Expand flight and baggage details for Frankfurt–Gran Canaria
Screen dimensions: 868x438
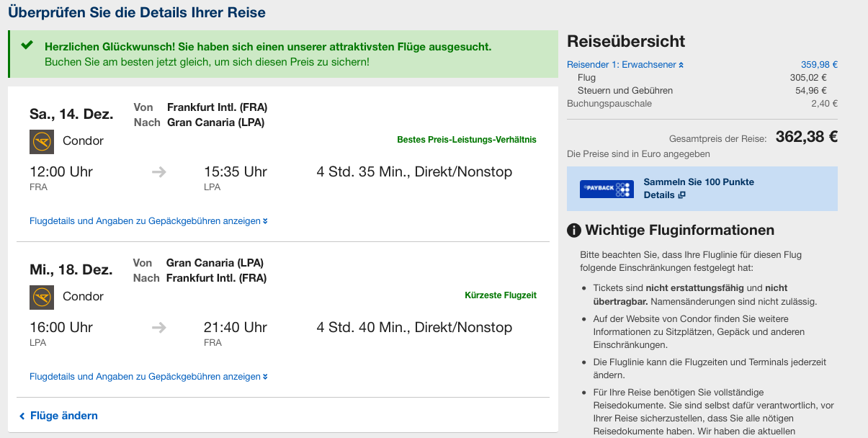click(x=148, y=221)
